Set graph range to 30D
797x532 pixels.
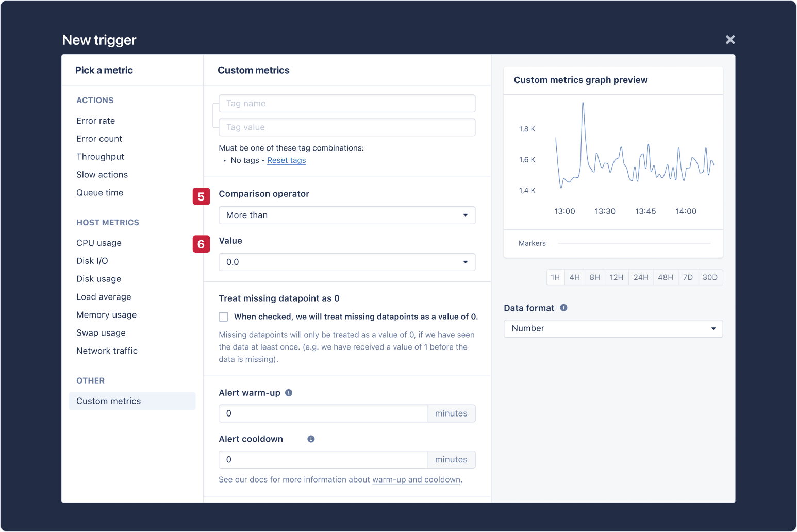tap(710, 277)
